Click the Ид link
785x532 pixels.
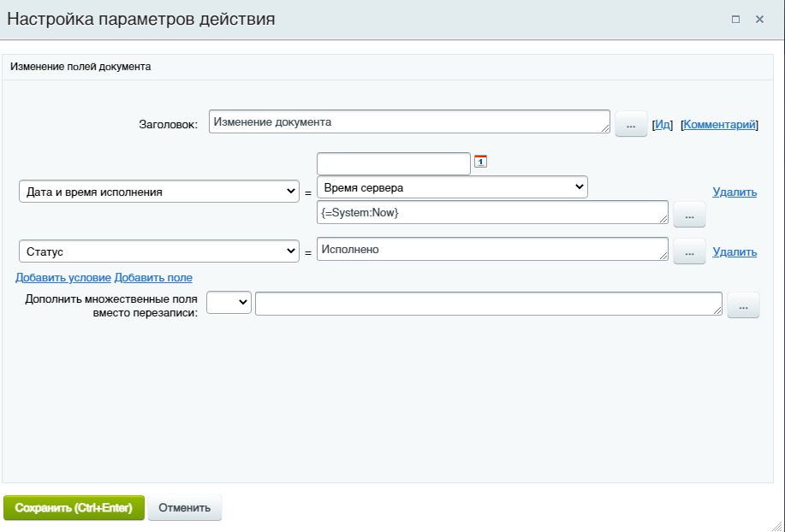click(663, 125)
